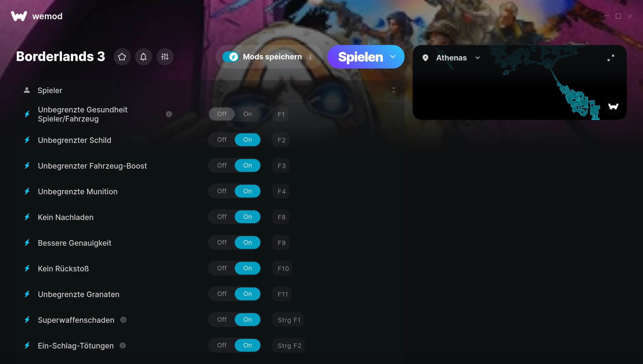Turn off Unbegrenzter Schild
The height and width of the screenshot is (364, 643).
[222, 140]
